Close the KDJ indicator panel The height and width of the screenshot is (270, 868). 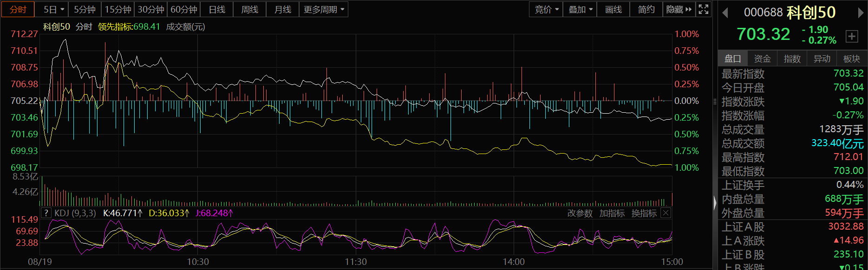coord(666,213)
